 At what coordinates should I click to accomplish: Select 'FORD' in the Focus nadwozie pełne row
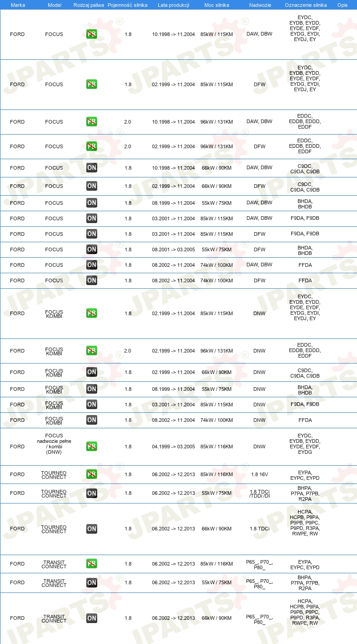pyautogui.click(x=17, y=447)
